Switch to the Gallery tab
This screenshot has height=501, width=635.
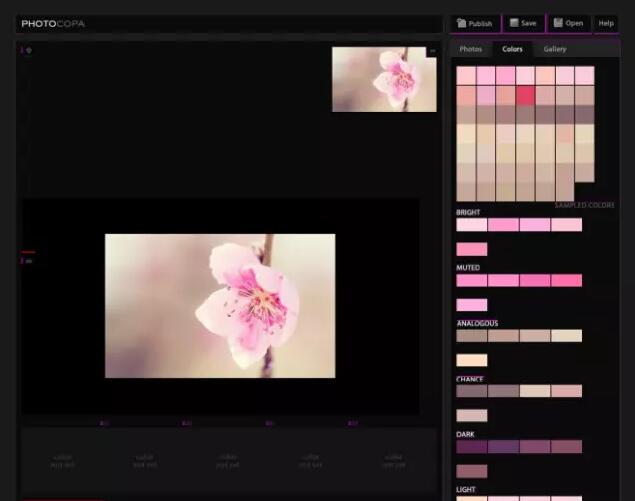coord(555,49)
